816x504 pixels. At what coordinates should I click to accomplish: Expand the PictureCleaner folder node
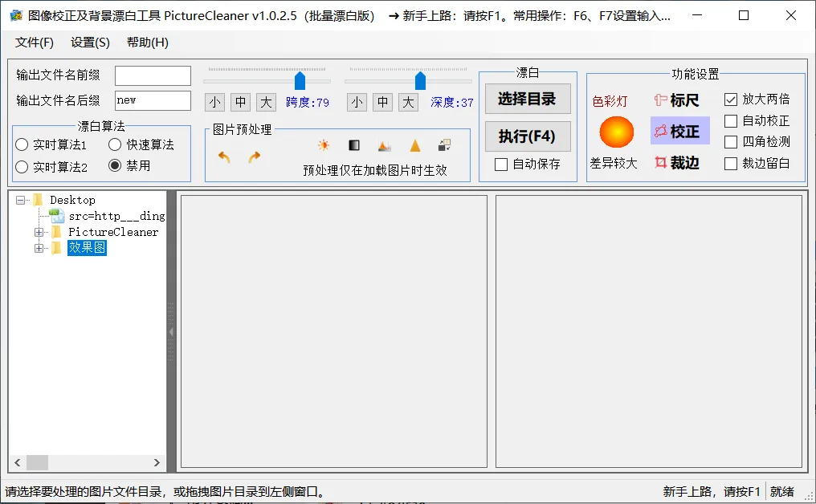pos(39,232)
